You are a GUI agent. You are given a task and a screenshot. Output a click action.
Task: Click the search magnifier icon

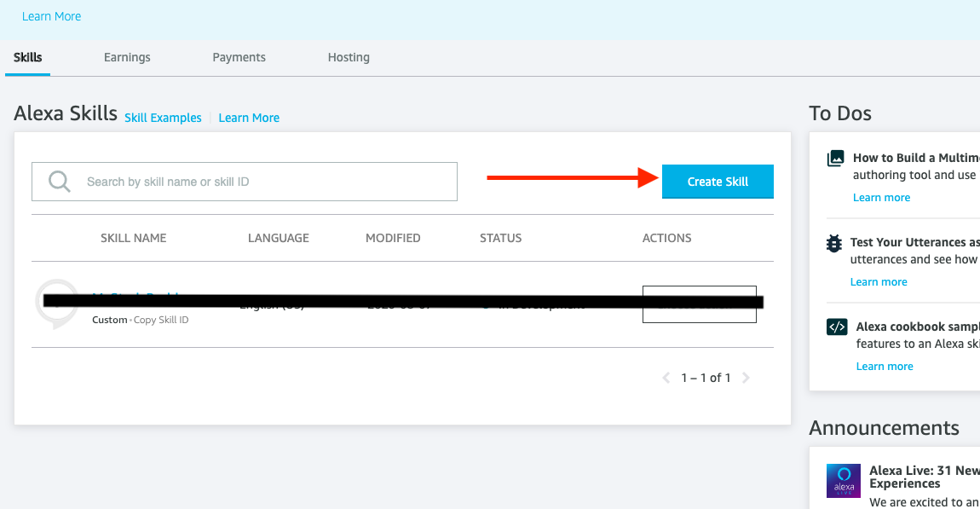(x=60, y=182)
